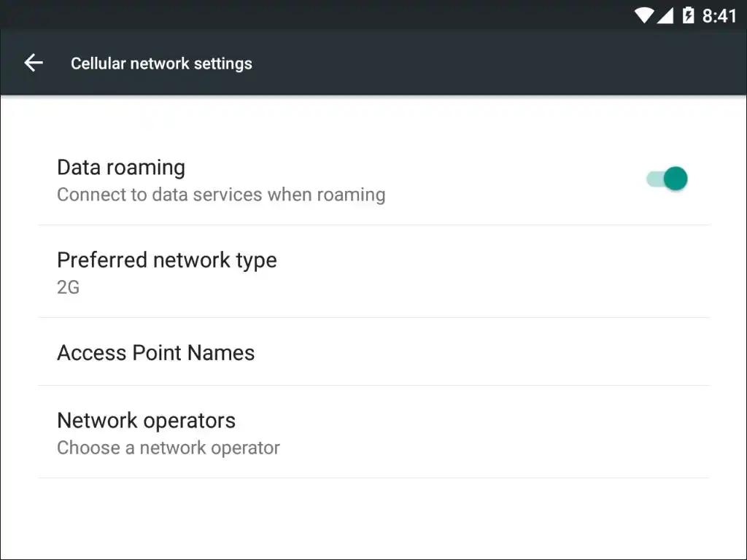
Task: Tap "Connect to data services when roaming" text
Action: (221, 195)
